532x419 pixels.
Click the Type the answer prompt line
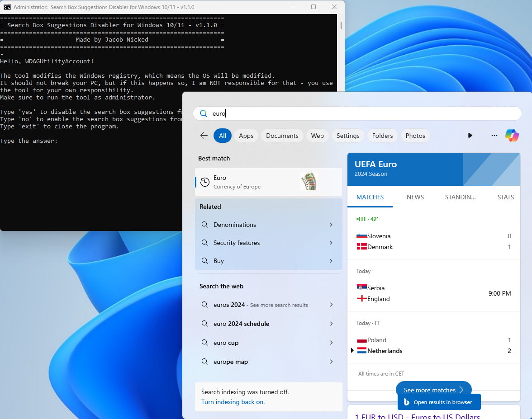pos(29,141)
